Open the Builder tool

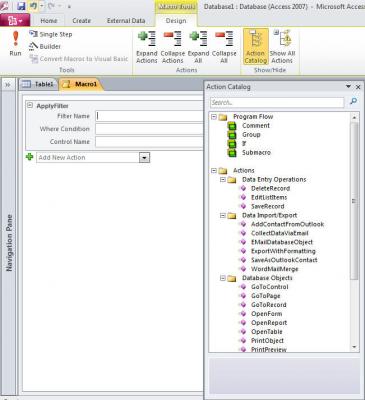tap(45, 46)
